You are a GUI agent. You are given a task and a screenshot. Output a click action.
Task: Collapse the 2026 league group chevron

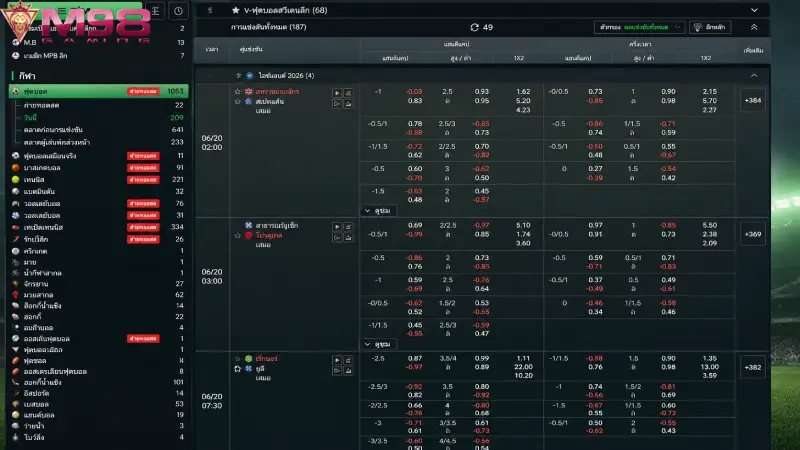754,76
